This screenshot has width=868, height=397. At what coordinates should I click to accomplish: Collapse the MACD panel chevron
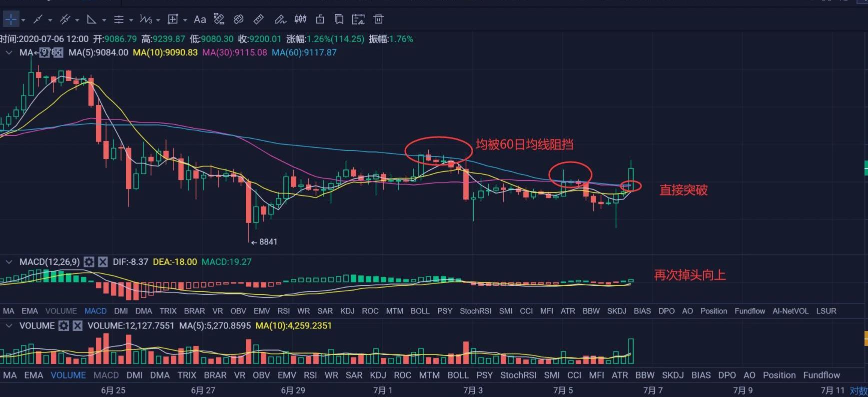pos(8,262)
